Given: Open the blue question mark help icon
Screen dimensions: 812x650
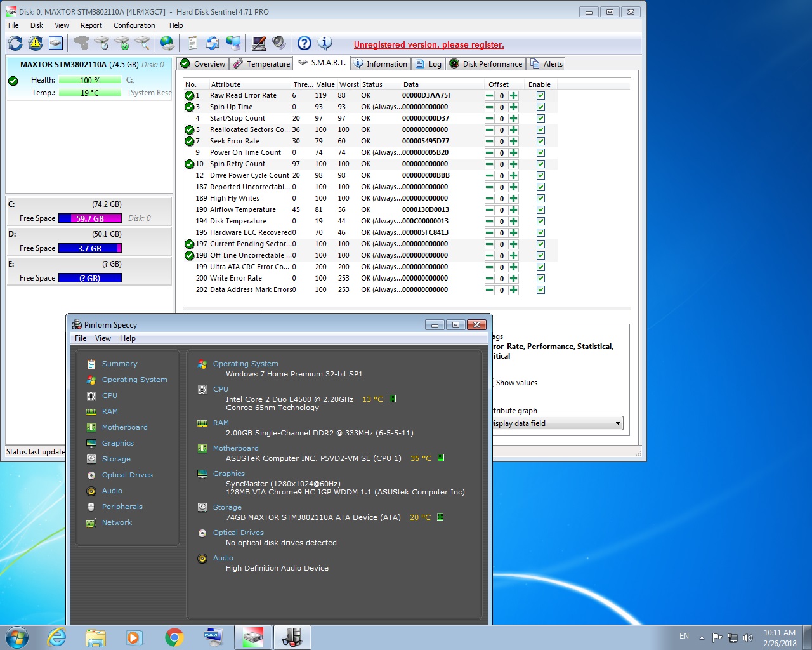Looking at the screenshot, I should pyautogui.click(x=304, y=43).
